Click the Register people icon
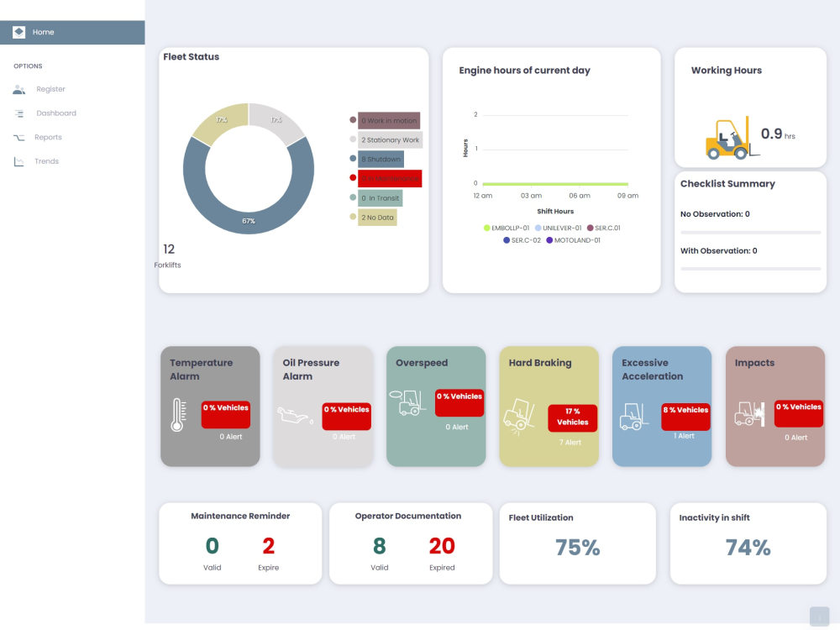The width and height of the screenshot is (840, 630). (x=18, y=90)
